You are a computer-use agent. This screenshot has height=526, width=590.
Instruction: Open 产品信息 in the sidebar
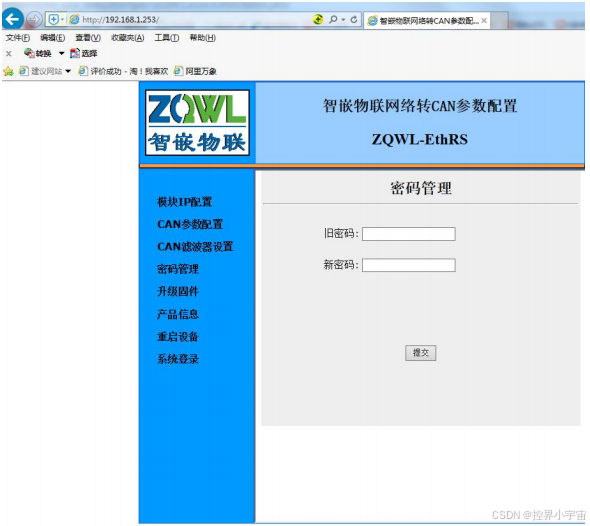pyautogui.click(x=178, y=314)
